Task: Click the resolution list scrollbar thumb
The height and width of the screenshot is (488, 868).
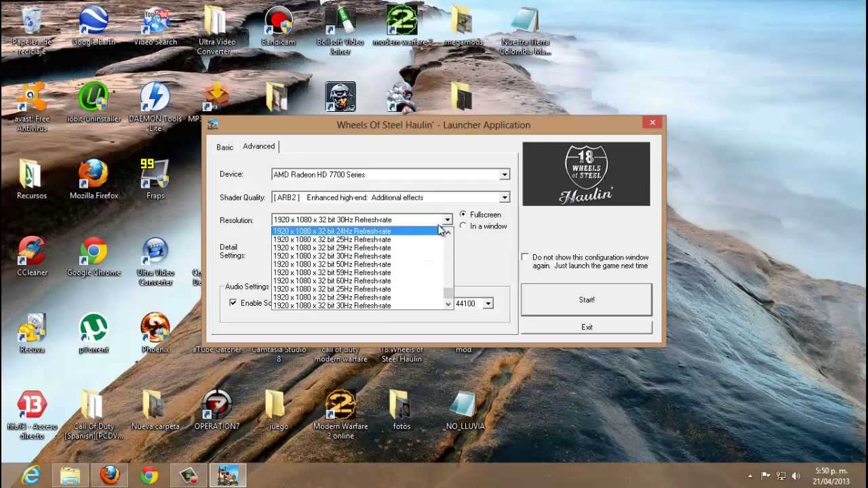Action: pyautogui.click(x=448, y=293)
